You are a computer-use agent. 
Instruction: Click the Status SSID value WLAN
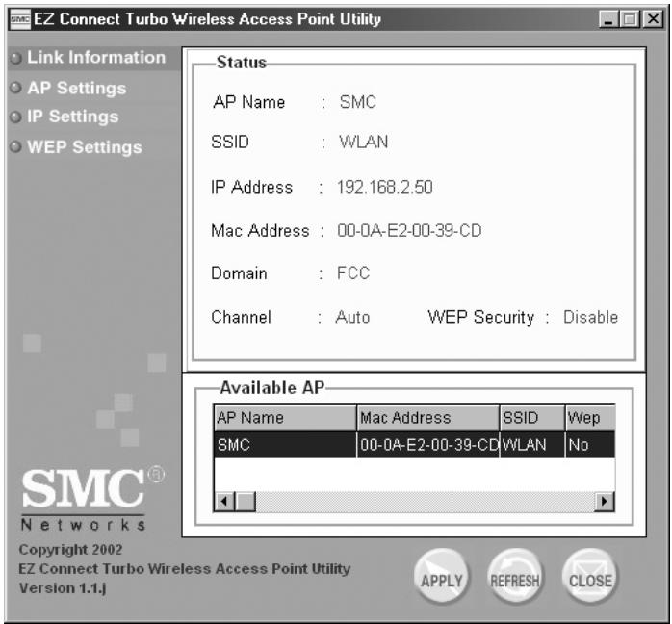pyautogui.click(x=363, y=142)
